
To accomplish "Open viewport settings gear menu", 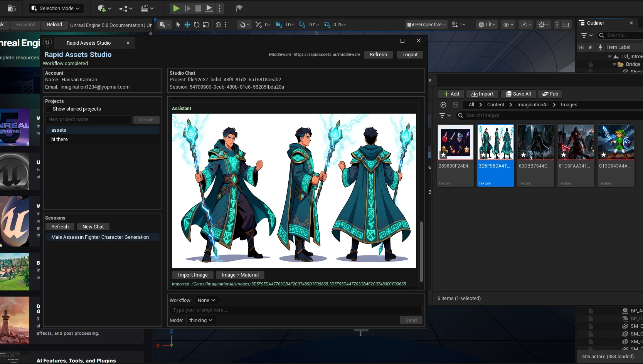I will pyautogui.click(x=544, y=25).
